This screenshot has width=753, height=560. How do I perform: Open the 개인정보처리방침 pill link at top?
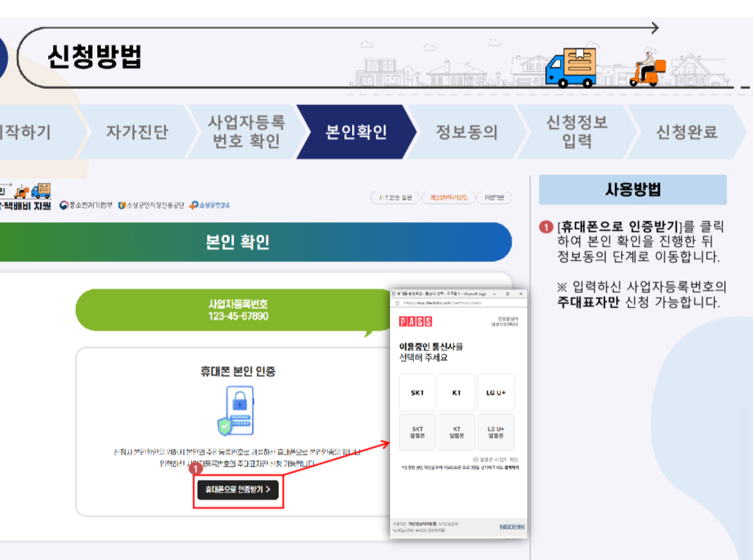449,198
